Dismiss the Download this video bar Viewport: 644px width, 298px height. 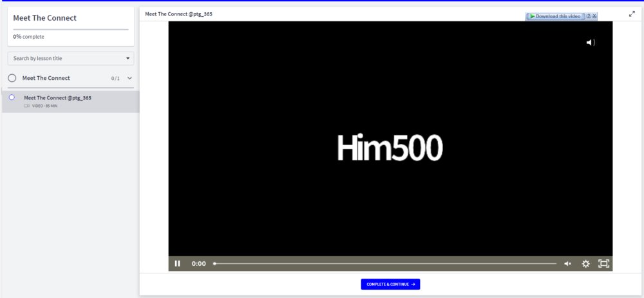[594, 16]
